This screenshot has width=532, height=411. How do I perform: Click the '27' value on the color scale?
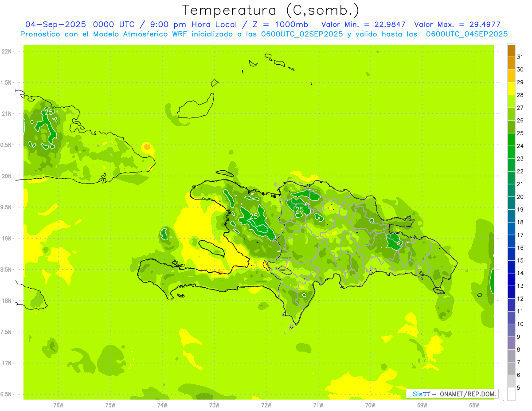(x=520, y=108)
